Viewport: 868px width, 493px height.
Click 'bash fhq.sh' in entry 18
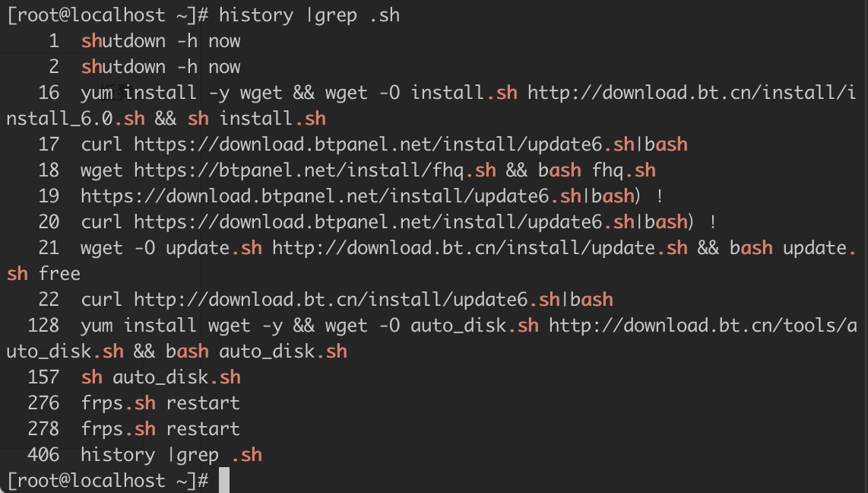pos(597,170)
